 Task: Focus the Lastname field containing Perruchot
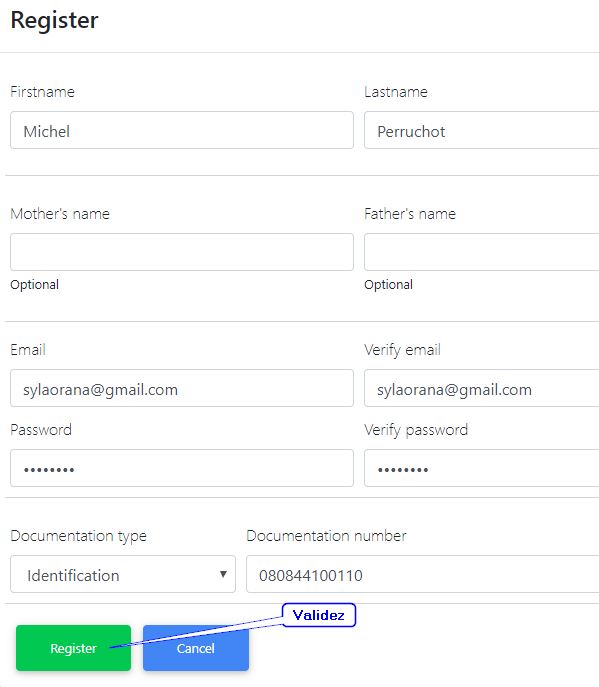[482, 130]
